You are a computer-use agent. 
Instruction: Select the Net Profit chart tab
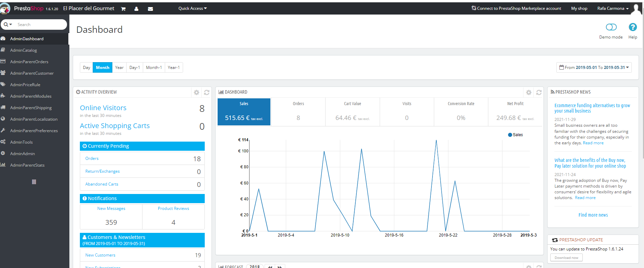(x=515, y=112)
